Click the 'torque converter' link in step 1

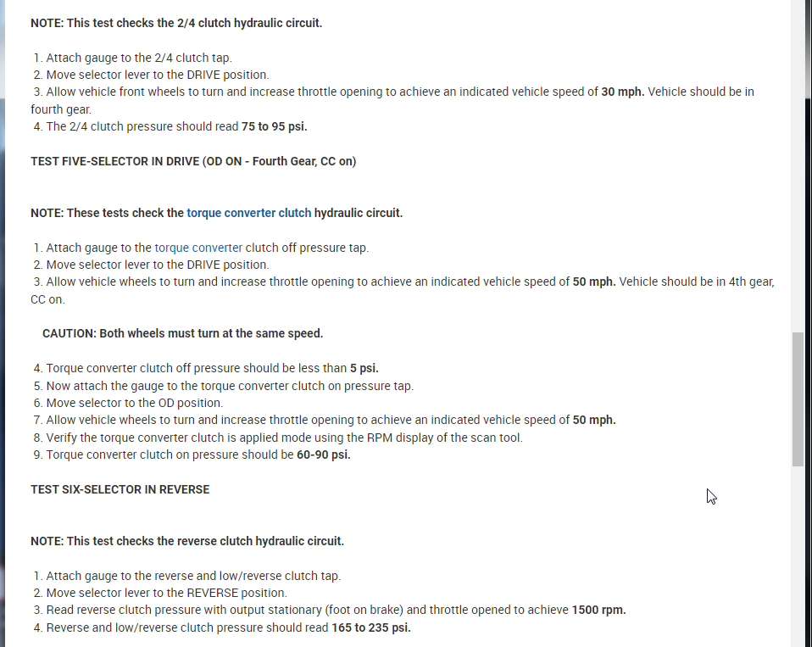(198, 248)
